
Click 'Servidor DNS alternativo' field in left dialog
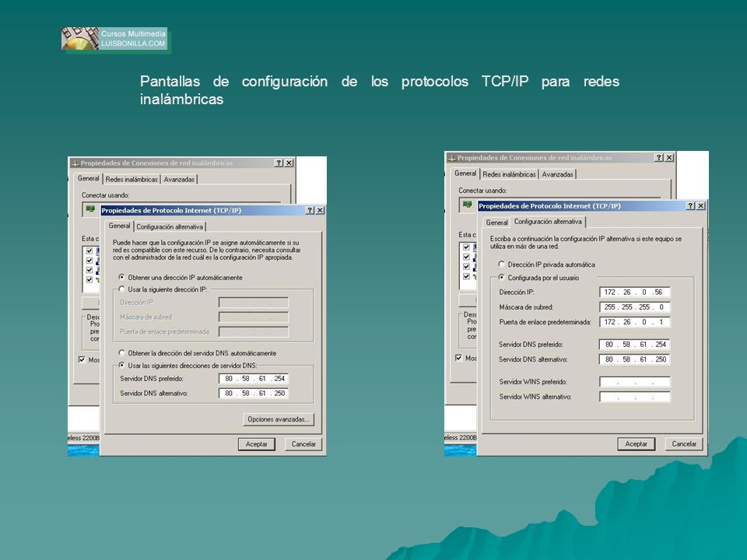254,394
